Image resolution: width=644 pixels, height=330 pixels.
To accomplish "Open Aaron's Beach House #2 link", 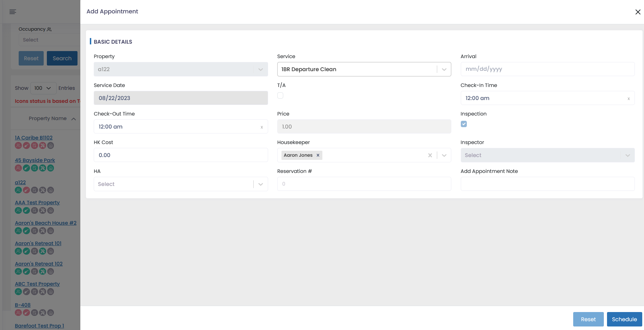I will click(46, 223).
